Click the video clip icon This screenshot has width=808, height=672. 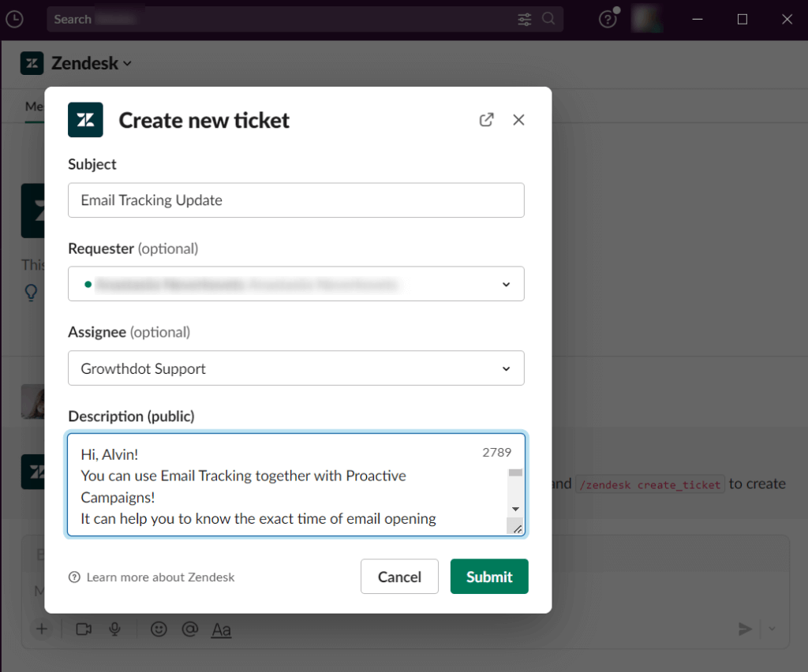(84, 629)
